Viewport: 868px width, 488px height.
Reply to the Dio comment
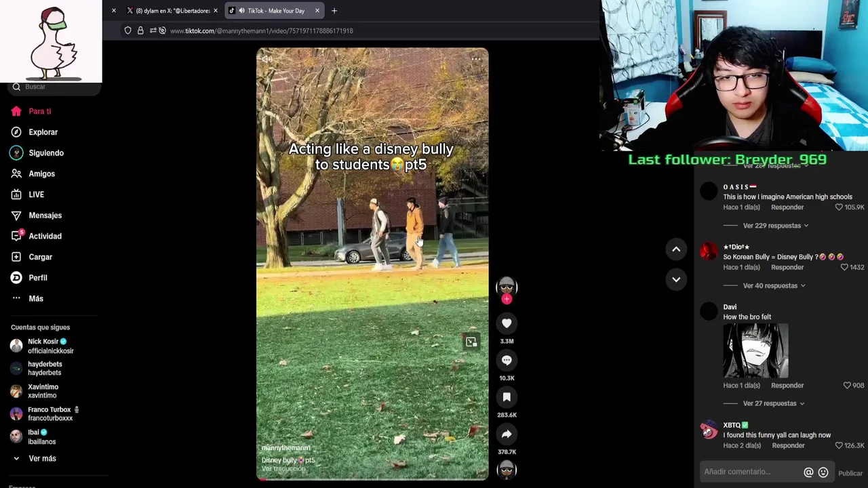(787, 267)
